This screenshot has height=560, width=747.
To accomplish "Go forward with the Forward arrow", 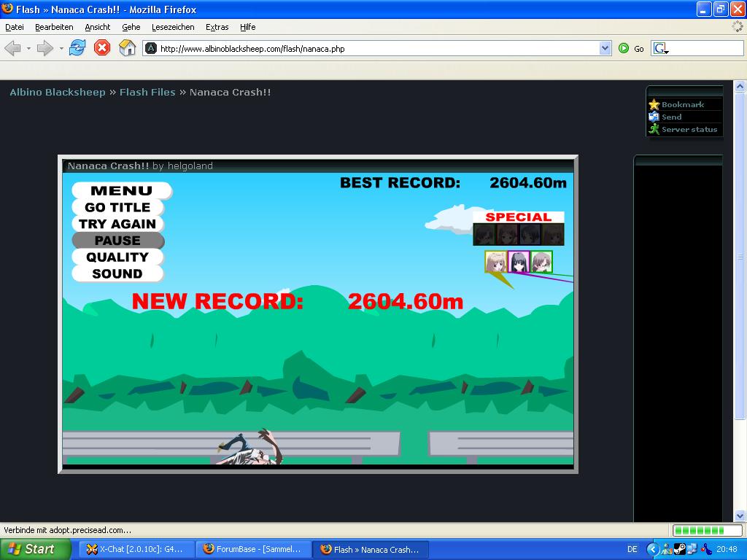I will point(45,48).
